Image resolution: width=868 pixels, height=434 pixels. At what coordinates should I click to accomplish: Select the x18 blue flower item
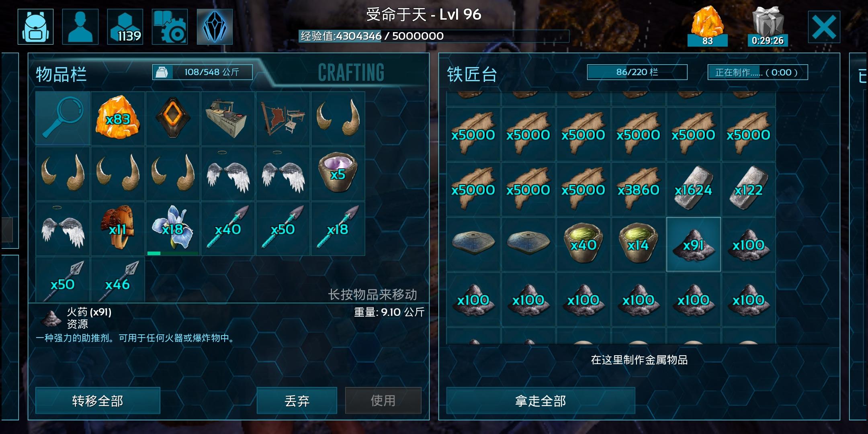click(x=173, y=229)
